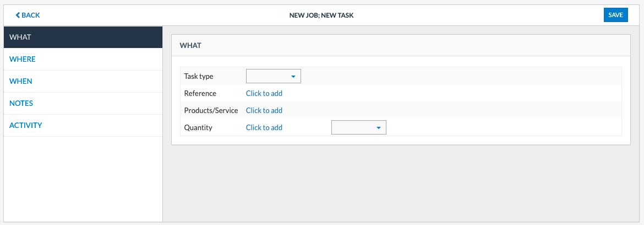Click the WHAT panel header

tap(190, 45)
